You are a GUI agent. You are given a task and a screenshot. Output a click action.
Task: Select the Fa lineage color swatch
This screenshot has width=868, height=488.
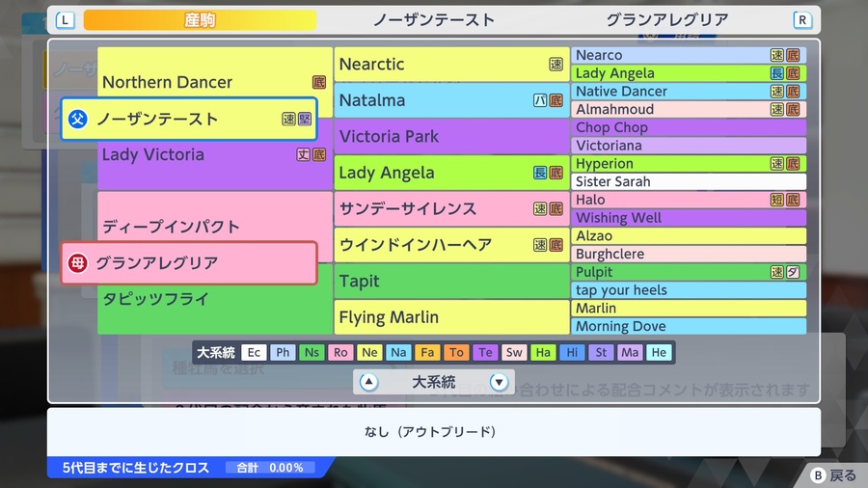tap(427, 352)
